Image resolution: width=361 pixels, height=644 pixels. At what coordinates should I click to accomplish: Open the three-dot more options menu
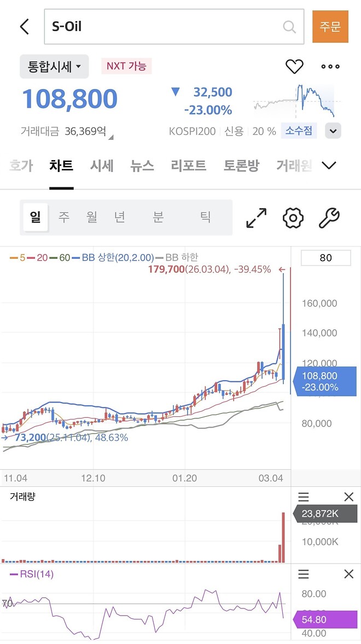tap(330, 66)
